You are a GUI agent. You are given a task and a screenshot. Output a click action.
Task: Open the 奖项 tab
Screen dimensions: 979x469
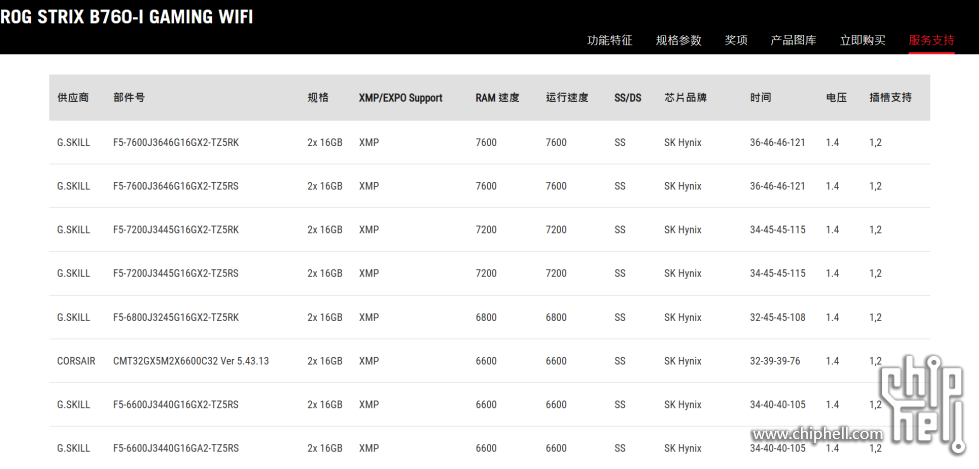(x=736, y=41)
